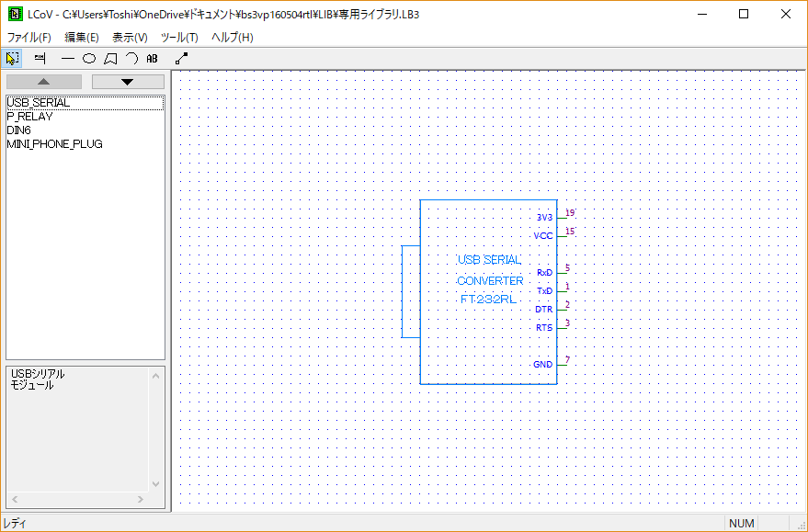Choose the line drawing tool

pyautogui.click(x=66, y=58)
